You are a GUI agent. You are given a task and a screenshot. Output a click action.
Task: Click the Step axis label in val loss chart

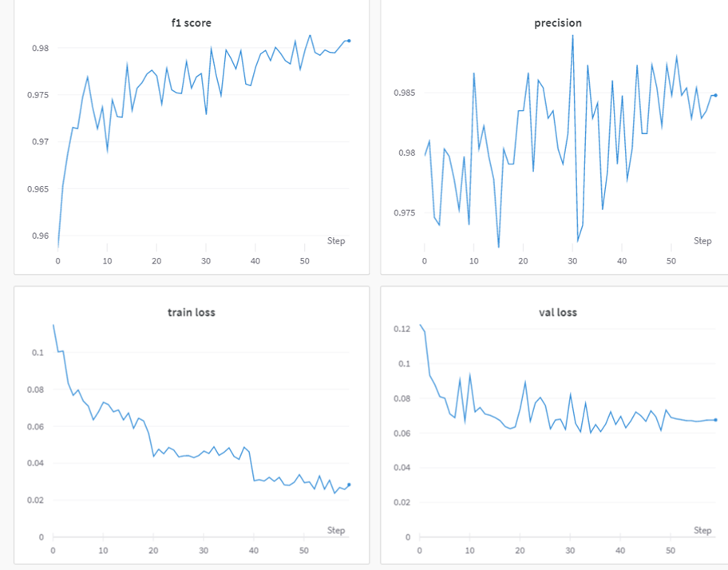(x=702, y=530)
